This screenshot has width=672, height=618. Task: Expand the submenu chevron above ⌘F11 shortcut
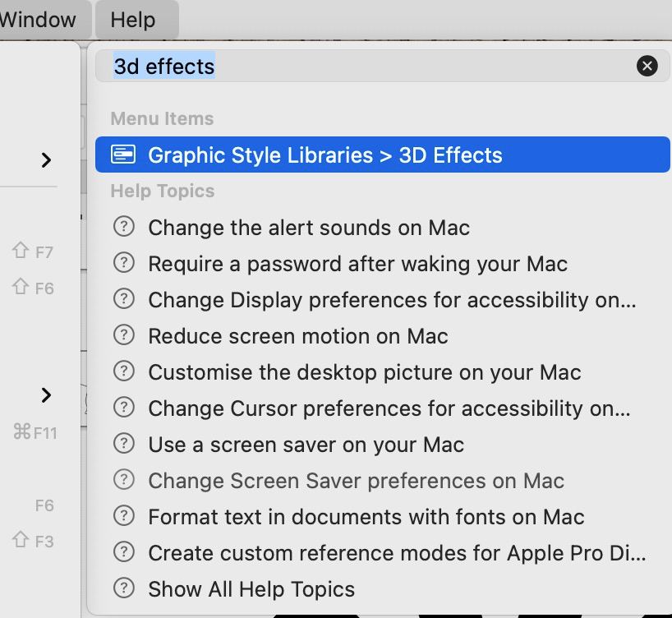46,395
